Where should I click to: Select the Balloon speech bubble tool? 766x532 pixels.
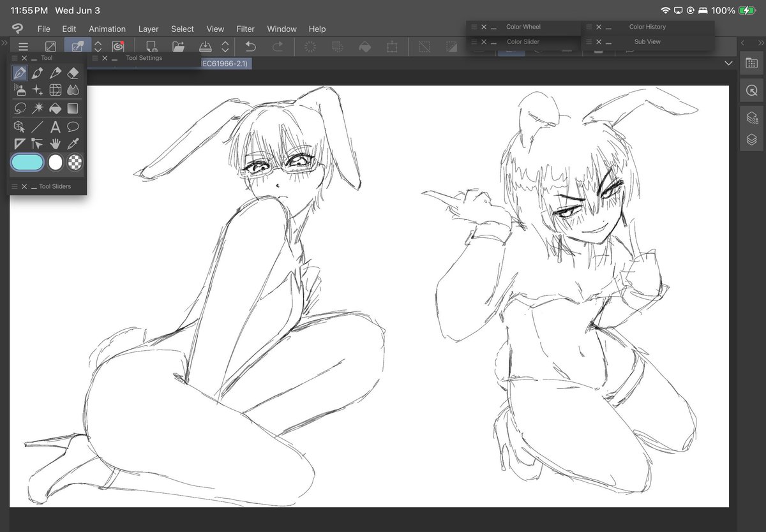(x=73, y=126)
